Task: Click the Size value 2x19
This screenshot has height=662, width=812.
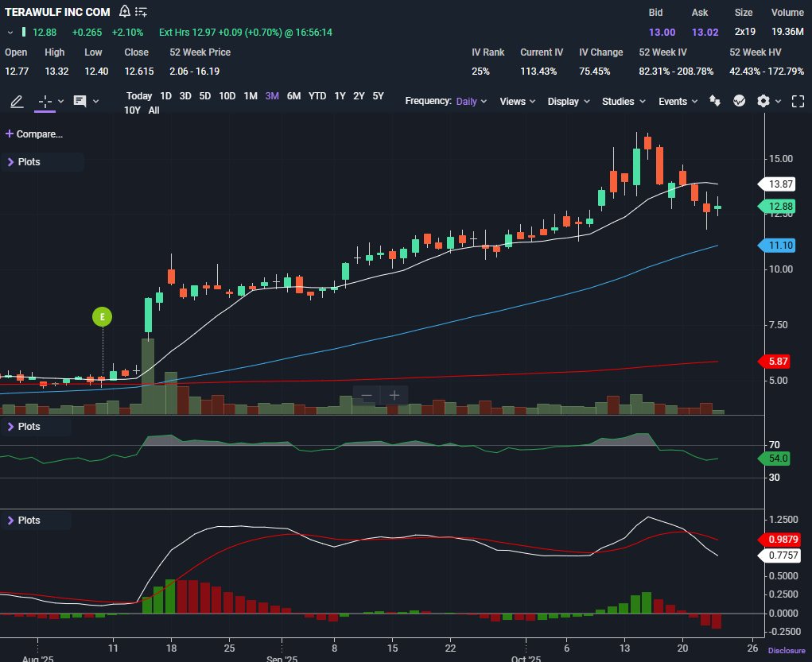Action: click(x=744, y=32)
